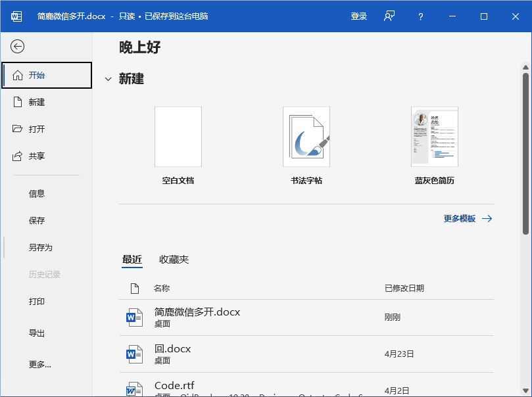The height and width of the screenshot is (397, 532).
Task: Open the 打印 page
Action: coord(47,301)
